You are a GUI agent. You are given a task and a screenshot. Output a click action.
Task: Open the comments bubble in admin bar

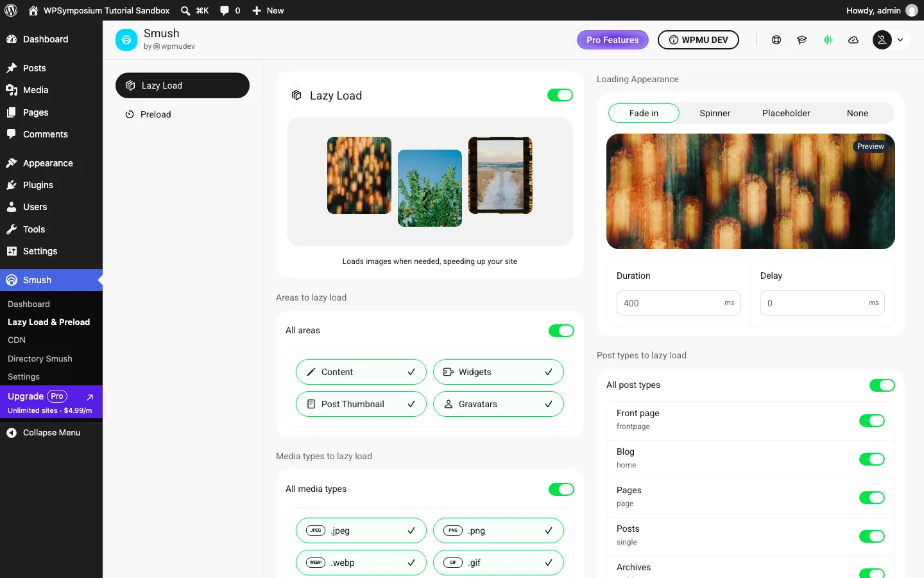pyautogui.click(x=225, y=10)
